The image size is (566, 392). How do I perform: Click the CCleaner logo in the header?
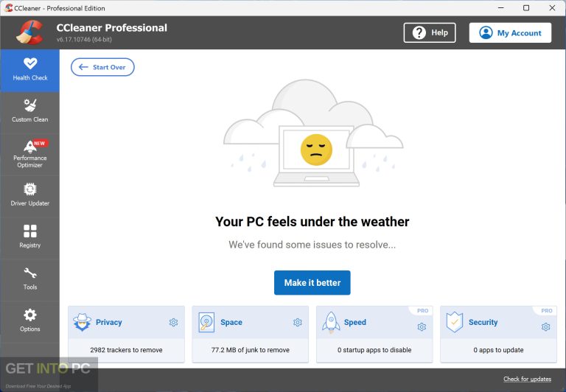point(30,32)
